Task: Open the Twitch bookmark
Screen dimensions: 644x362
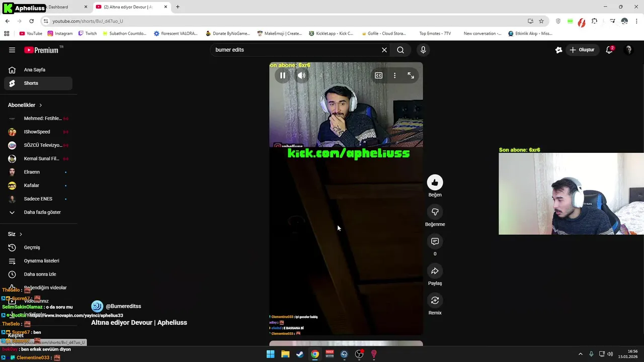Action: click(87, 34)
